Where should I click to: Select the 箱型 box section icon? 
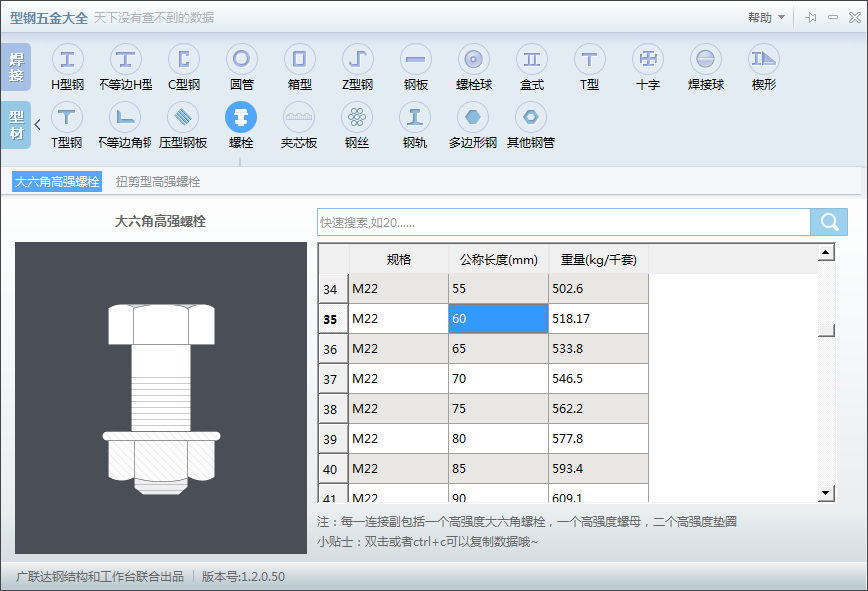click(x=299, y=59)
